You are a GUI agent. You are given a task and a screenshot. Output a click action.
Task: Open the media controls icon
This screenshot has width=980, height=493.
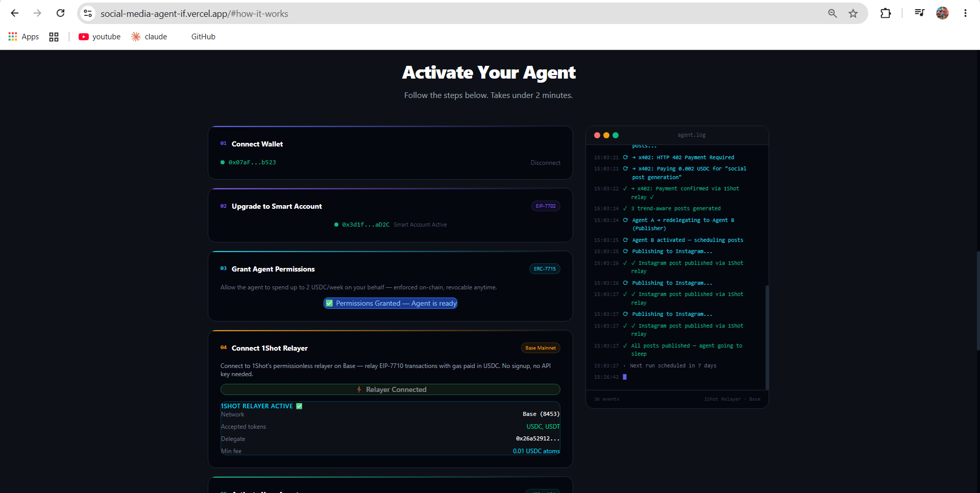pyautogui.click(x=919, y=13)
